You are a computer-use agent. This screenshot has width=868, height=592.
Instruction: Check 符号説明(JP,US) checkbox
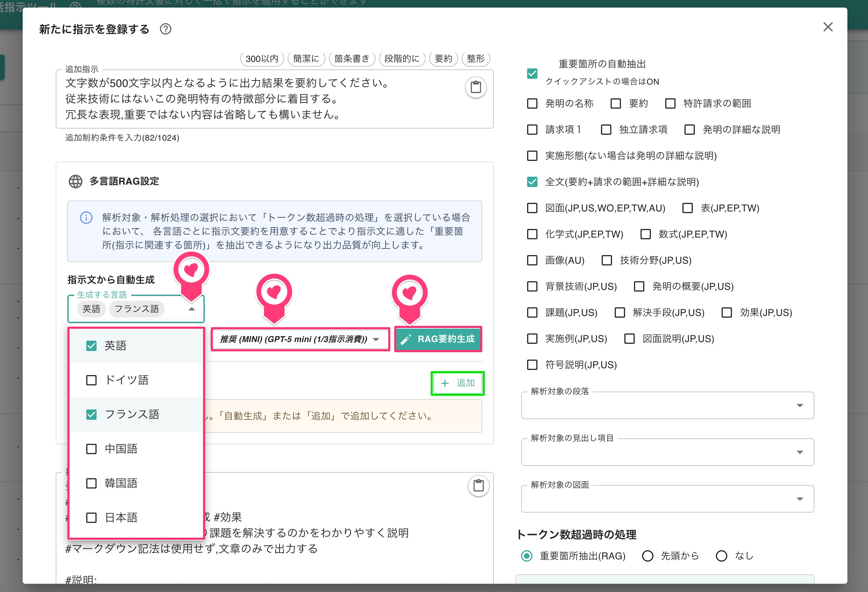click(532, 365)
